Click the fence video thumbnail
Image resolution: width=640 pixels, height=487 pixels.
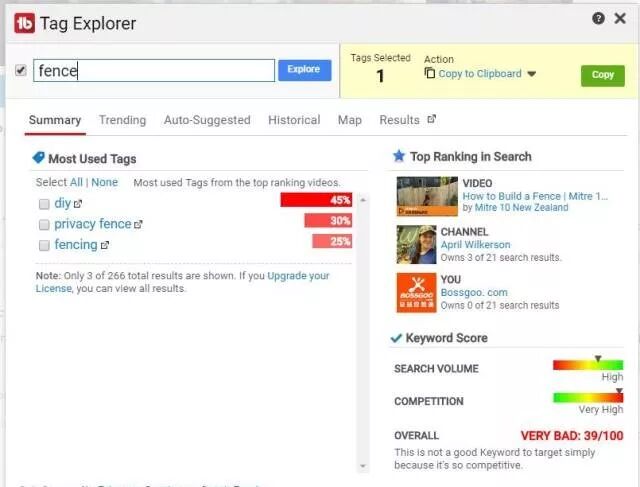pyautogui.click(x=427, y=196)
